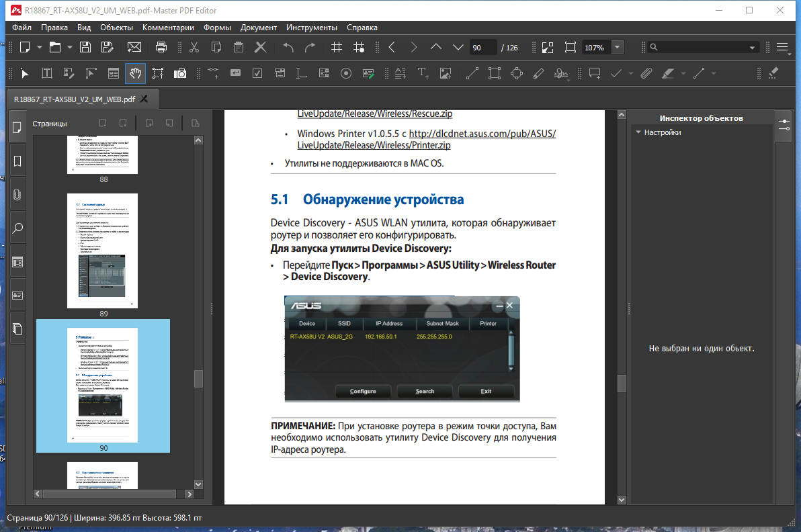Select the Edit Image tool
This screenshot has width=801, height=532.
point(69,73)
